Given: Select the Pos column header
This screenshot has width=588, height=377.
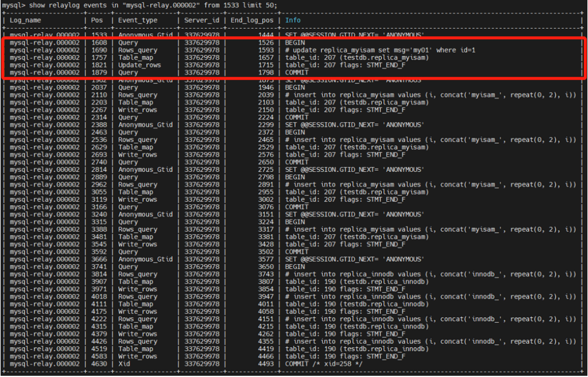Looking at the screenshot, I should click(x=97, y=20).
